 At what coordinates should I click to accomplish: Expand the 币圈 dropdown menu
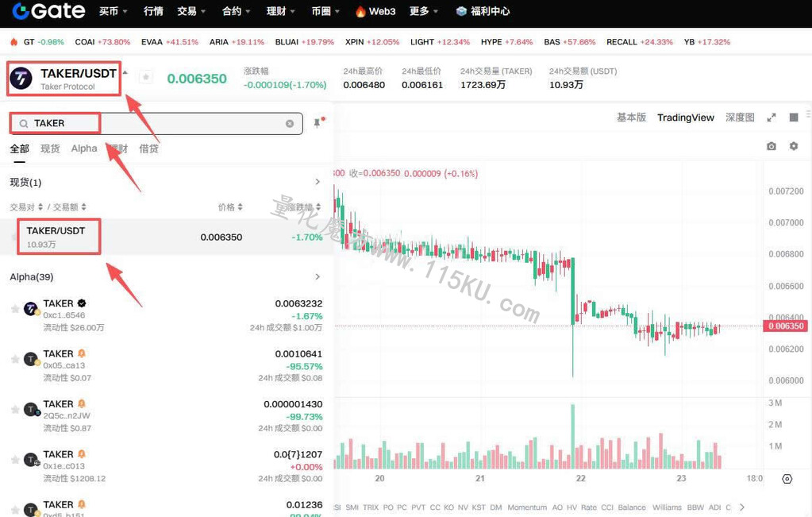(325, 11)
